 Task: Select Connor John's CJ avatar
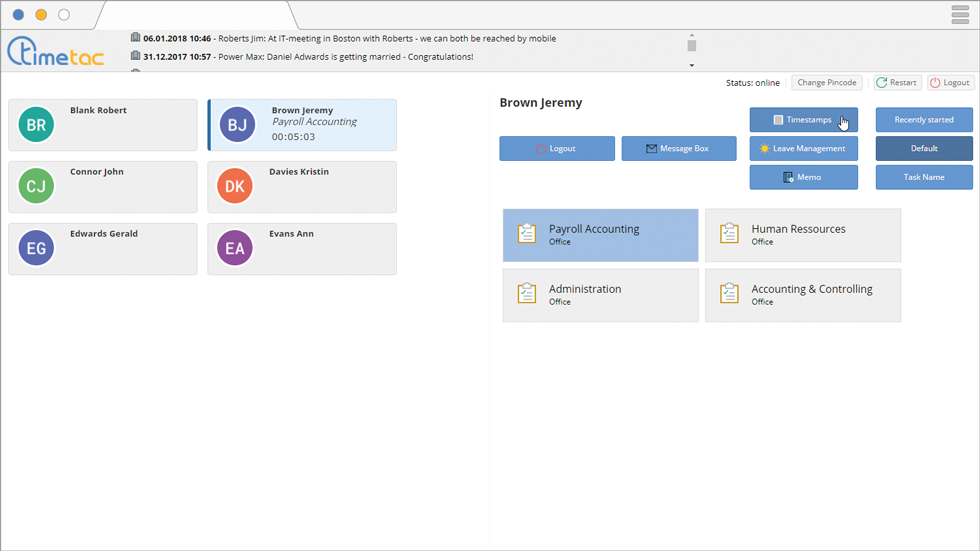coord(36,187)
